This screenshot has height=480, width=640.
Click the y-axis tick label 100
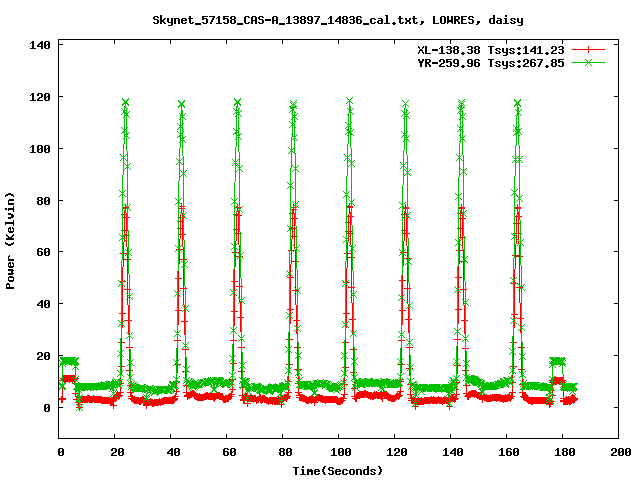40,149
